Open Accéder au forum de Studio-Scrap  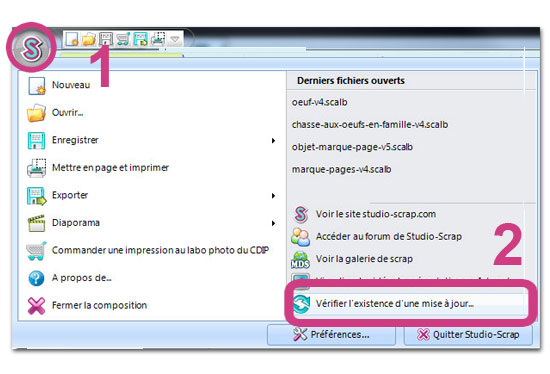pyautogui.click(x=389, y=236)
